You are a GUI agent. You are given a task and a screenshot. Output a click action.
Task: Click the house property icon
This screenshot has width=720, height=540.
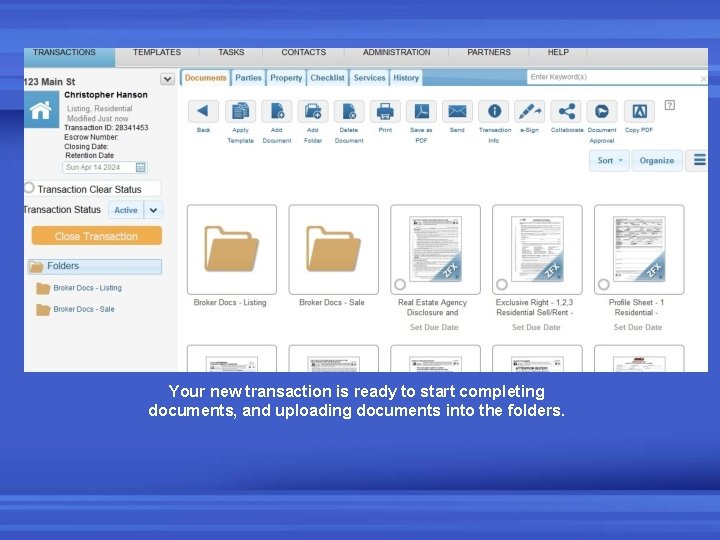tap(41, 110)
